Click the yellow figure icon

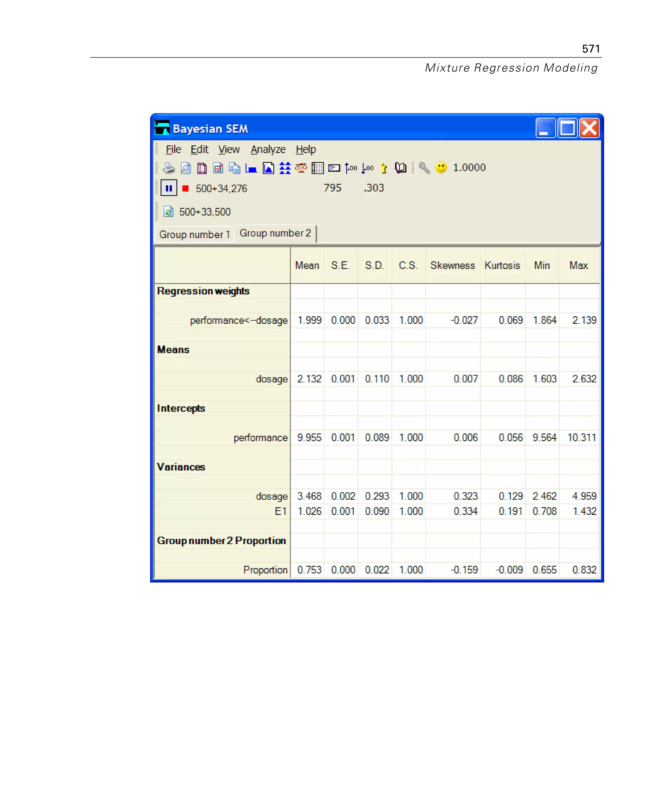click(384, 168)
